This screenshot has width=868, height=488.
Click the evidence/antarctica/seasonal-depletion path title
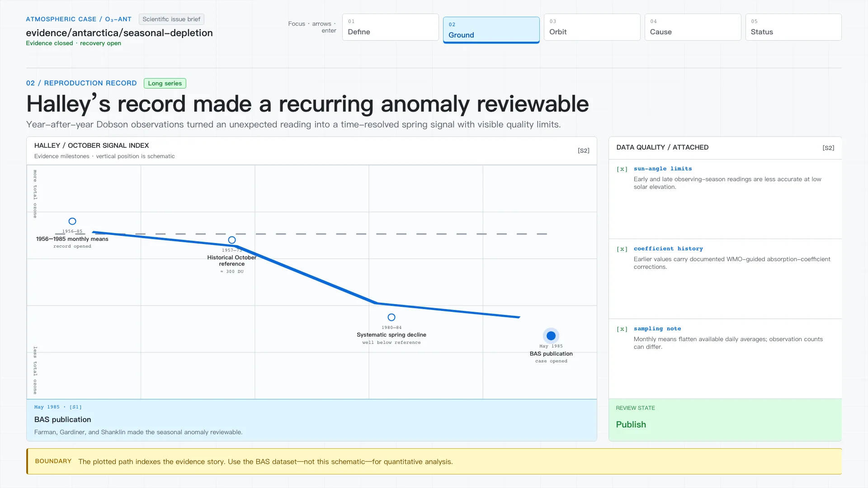tap(119, 33)
